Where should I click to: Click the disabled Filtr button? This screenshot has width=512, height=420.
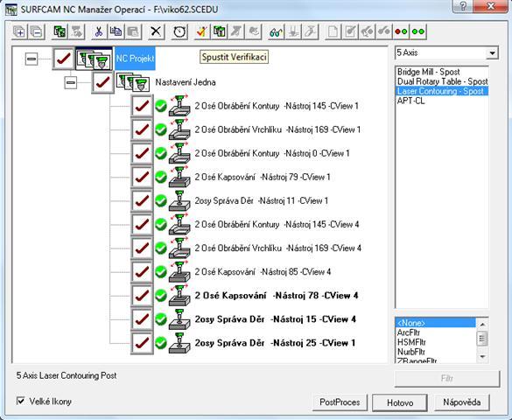pyautogui.click(x=447, y=379)
